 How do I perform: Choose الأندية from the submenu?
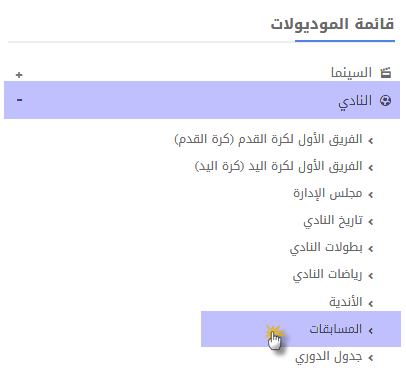click(346, 302)
